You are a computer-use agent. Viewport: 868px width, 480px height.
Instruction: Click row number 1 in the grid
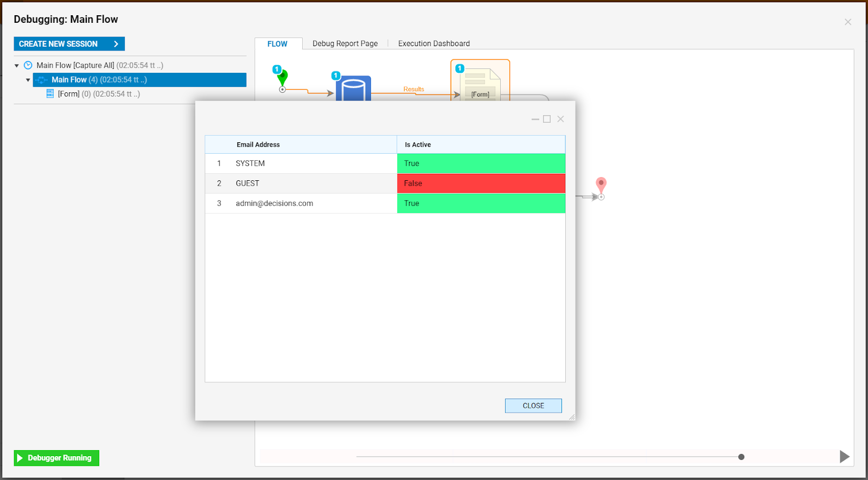tap(219, 163)
